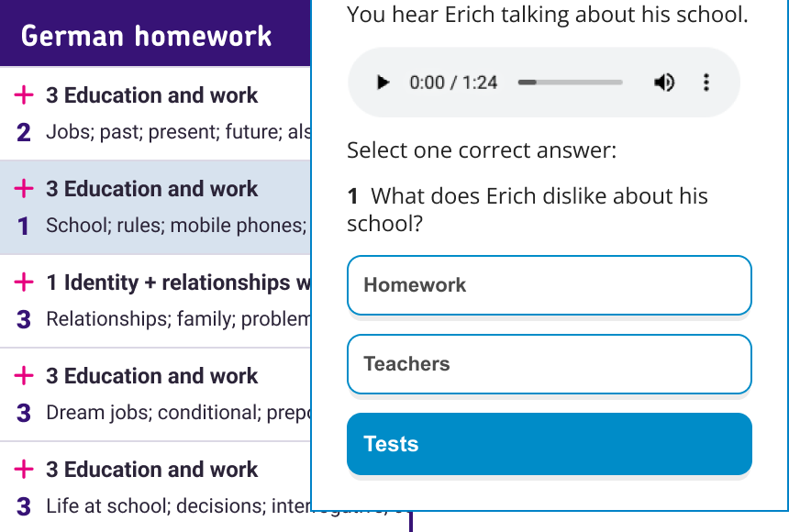
Task: Expand the 'Dream jobs; conditional' row with its plus
Action: tap(25, 376)
